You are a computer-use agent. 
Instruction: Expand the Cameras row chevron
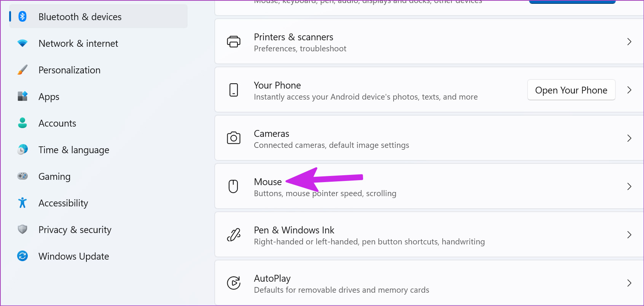pyautogui.click(x=629, y=138)
